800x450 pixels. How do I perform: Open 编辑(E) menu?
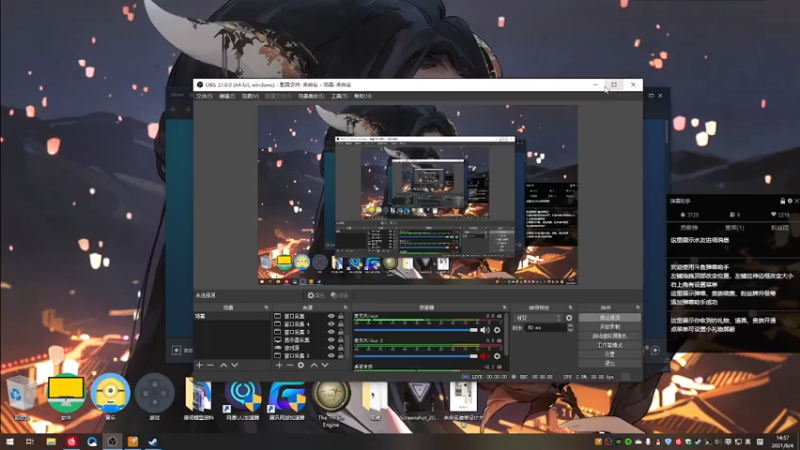(x=227, y=96)
